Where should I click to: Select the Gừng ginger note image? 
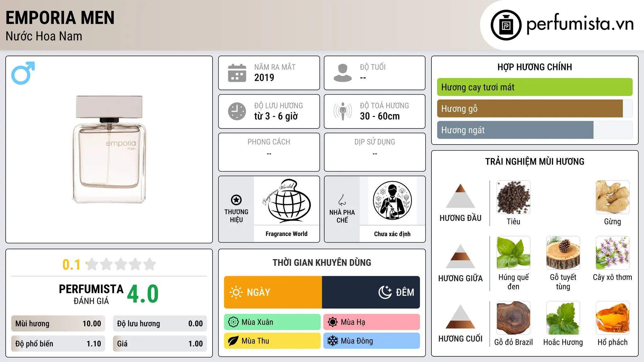[613, 197]
